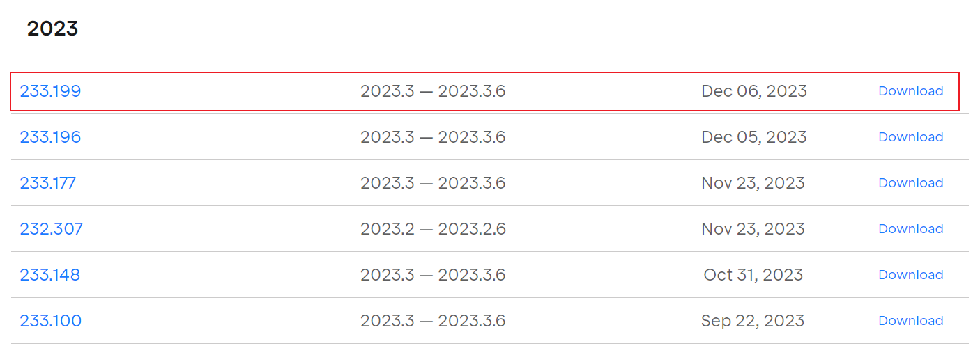Click the 2023.2 — 2023.2.6 compatibility range
This screenshot has width=980, height=355.
coord(432,229)
